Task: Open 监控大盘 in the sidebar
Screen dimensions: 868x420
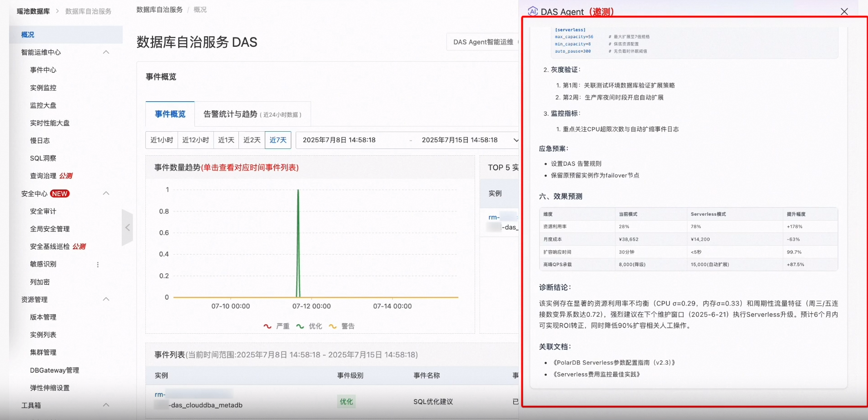Action: (x=43, y=105)
